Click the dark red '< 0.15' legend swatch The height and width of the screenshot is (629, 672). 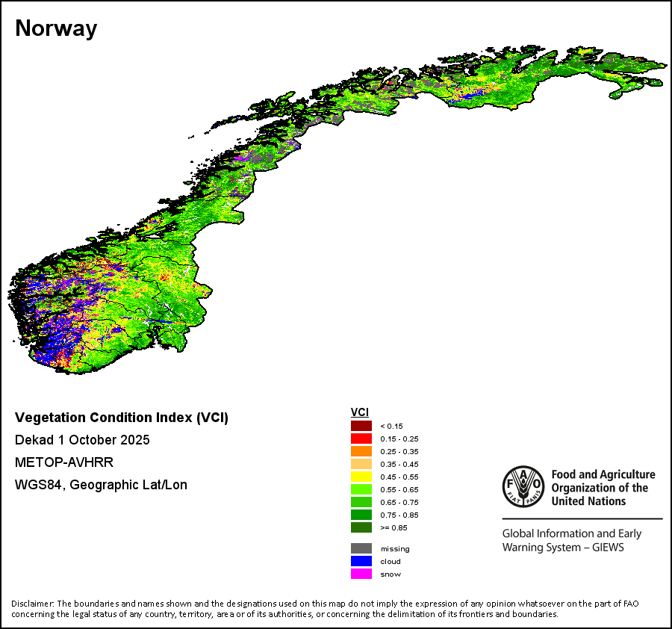361,426
